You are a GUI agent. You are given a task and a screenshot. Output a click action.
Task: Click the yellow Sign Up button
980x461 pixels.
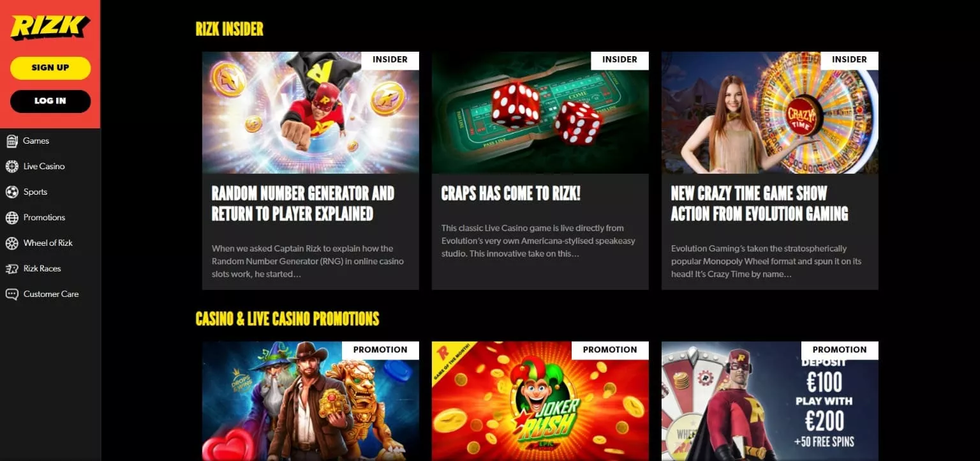click(50, 68)
